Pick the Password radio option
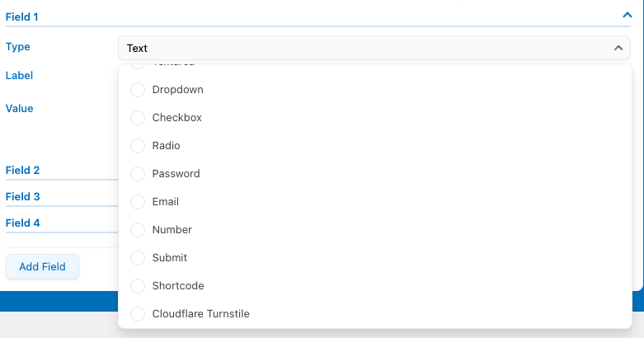The height and width of the screenshot is (338, 644). (x=138, y=174)
